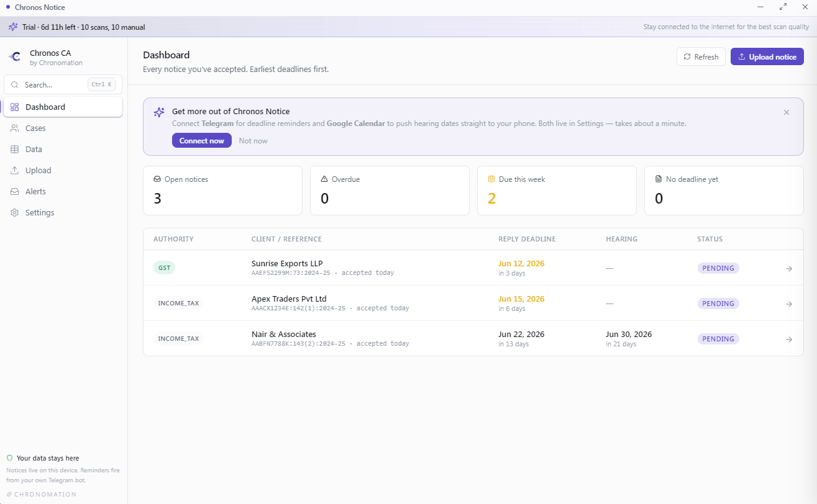Click the Overdue count 0

pos(324,199)
